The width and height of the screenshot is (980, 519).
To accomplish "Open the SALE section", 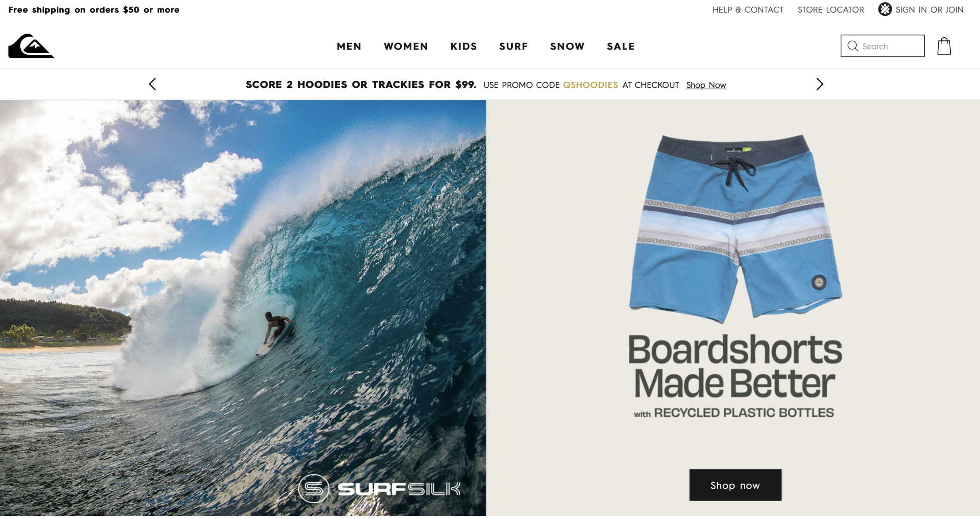I will click(x=621, y=46).
